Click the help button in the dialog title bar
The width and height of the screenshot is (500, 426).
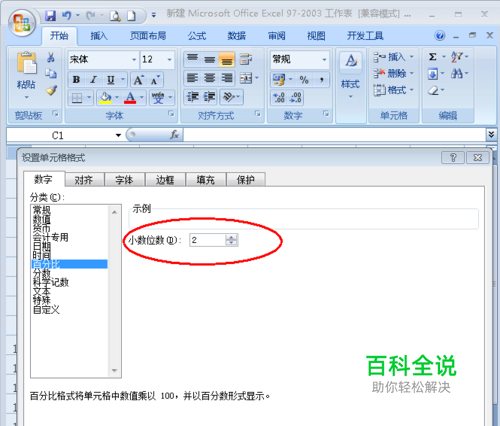coord(453,157)
